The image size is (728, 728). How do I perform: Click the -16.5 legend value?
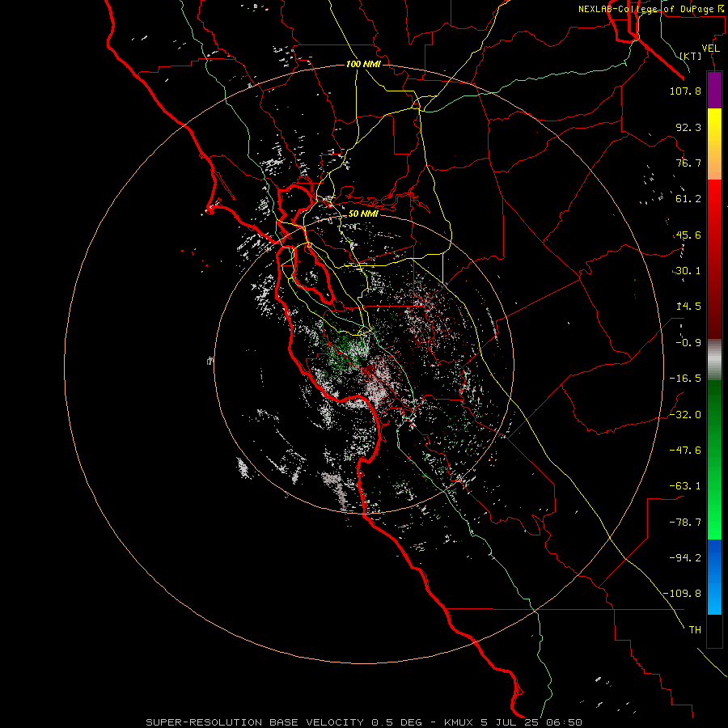tap(685, 379)
